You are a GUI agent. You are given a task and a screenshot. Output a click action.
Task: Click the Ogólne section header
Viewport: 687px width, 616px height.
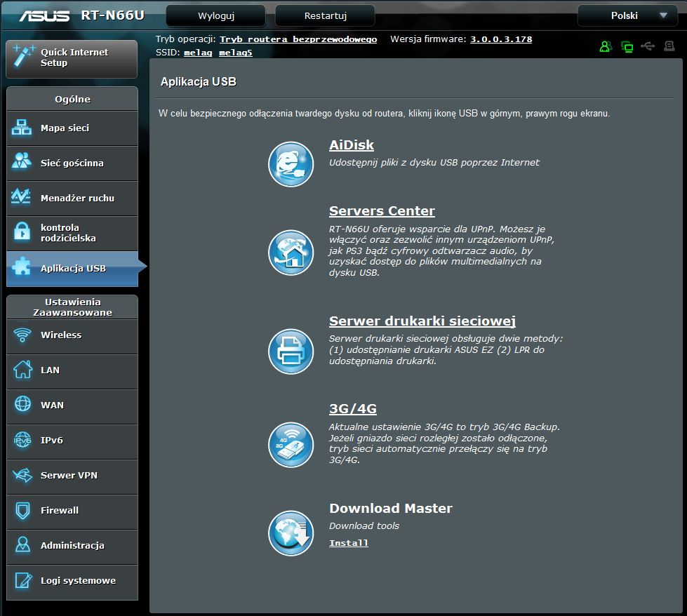[72, 99]
